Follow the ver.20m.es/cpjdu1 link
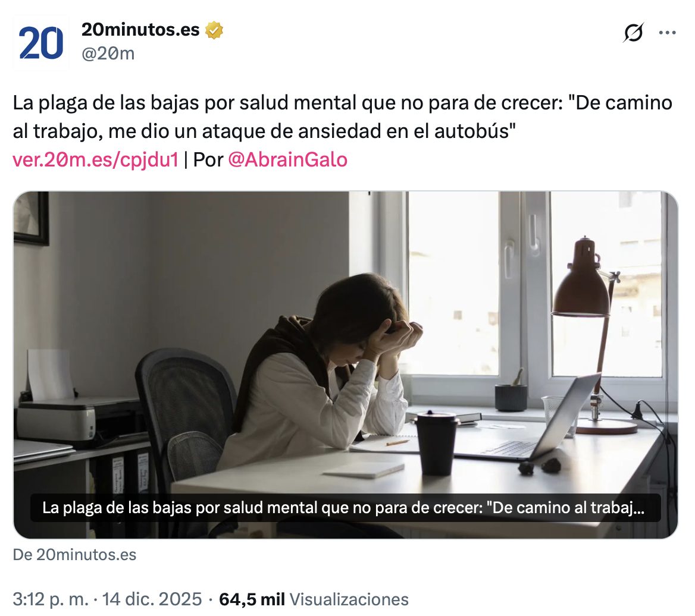Viewport: 695px width, 616px height. [95, 159]
